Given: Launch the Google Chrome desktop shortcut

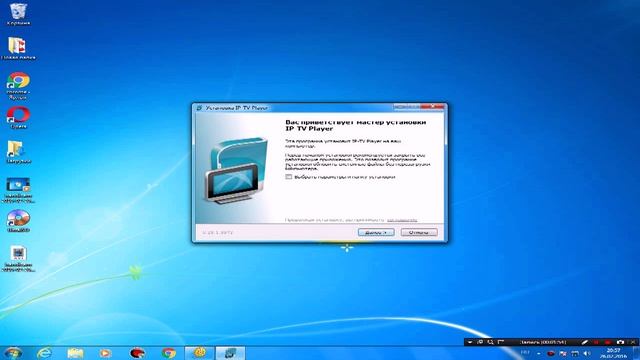Looking at the screenshot, I should click(18, 85).
